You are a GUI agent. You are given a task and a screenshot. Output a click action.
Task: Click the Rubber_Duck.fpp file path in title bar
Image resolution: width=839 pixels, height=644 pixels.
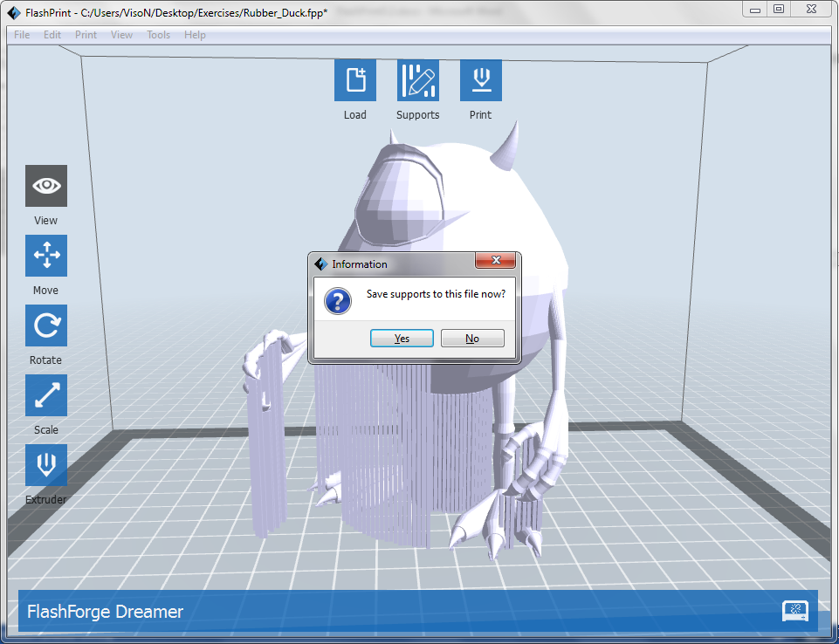204,13
